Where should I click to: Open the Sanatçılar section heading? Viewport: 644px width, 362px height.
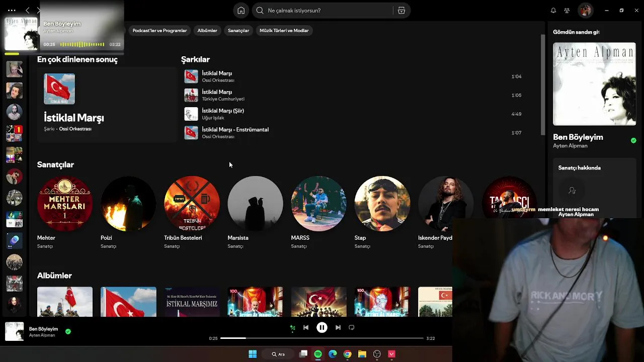[55, 165]
